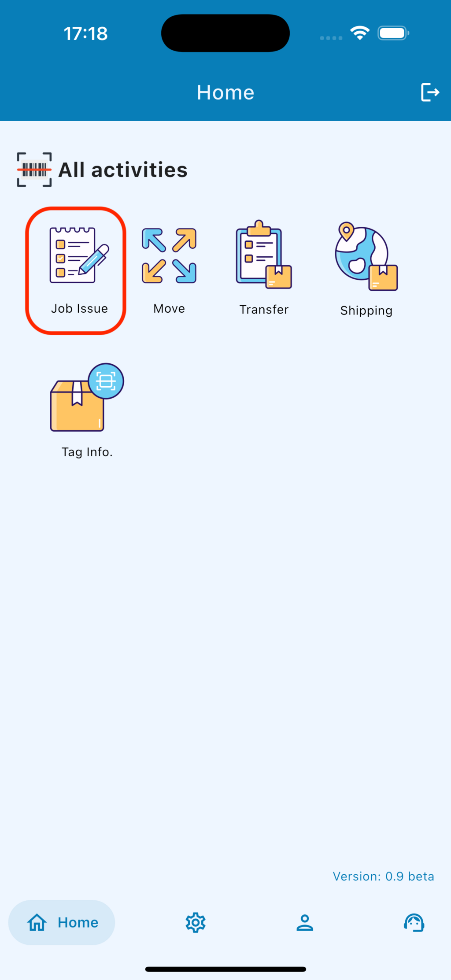The width and height of the screenshot is (451, 980).
Task: Click the Move label
Action: click(x=169, y=308)
